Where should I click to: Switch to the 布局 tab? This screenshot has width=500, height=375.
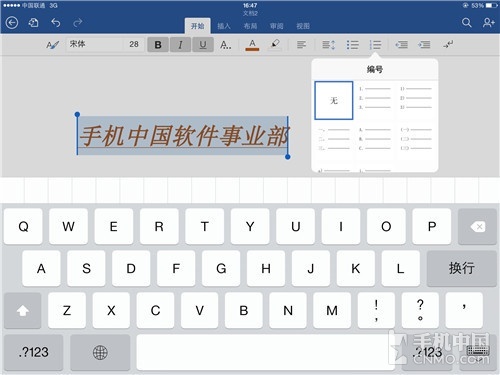point(250,26)
